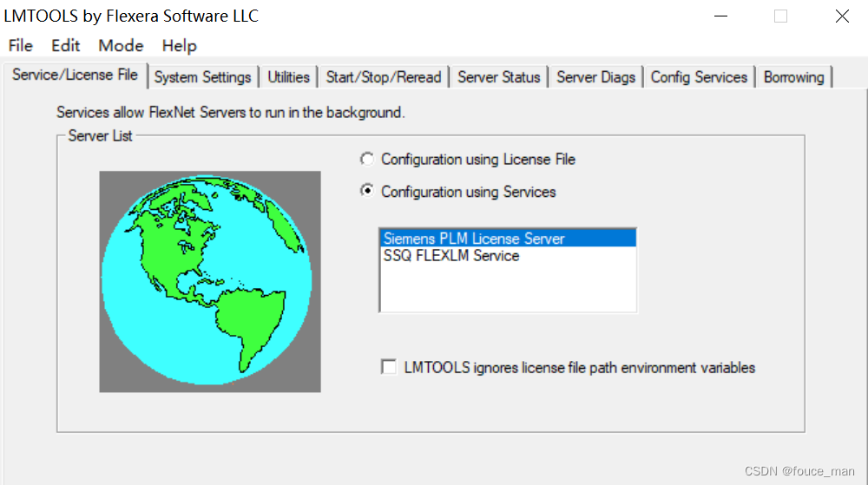Select SSQ FLEXLM Service in the list
Viewport: 868px width, 485px height.
(x=508, y=255)
